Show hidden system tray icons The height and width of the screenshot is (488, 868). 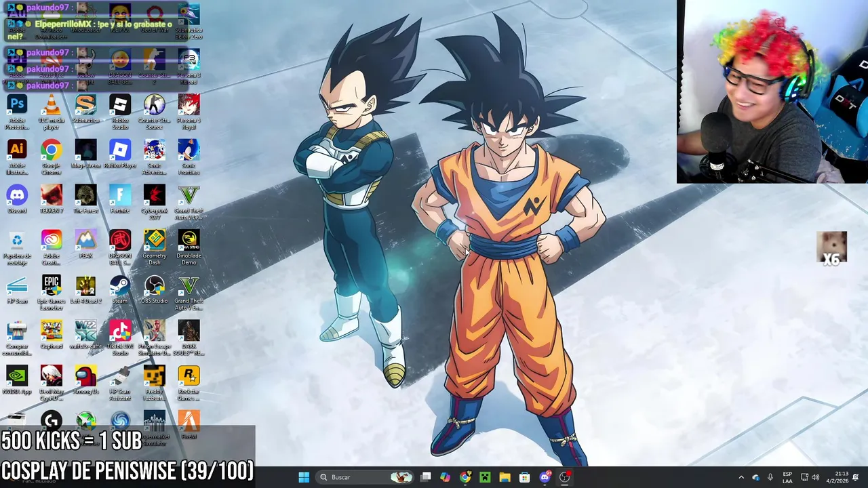click(x=741, y=477)
